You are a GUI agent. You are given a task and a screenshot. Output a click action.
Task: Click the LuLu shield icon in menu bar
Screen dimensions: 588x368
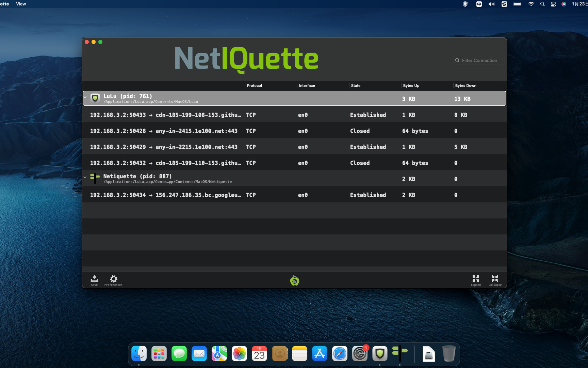pyautogui.click(x=465, y=4)
